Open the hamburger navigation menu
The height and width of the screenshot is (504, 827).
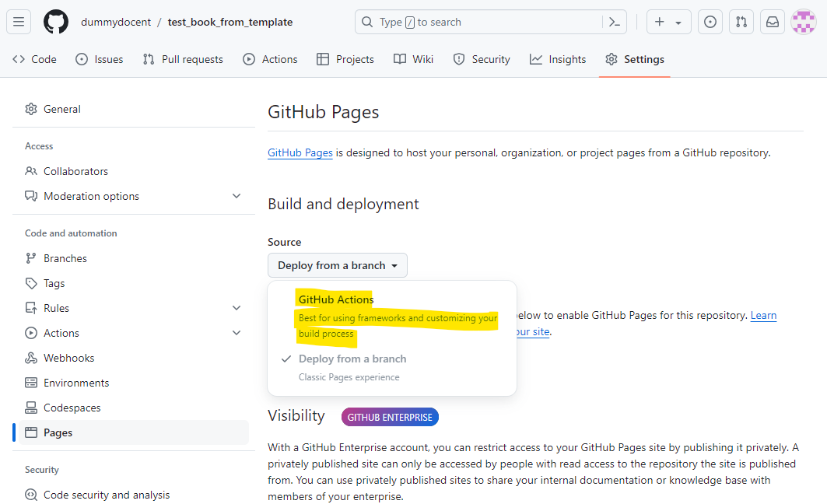(19, 22)
